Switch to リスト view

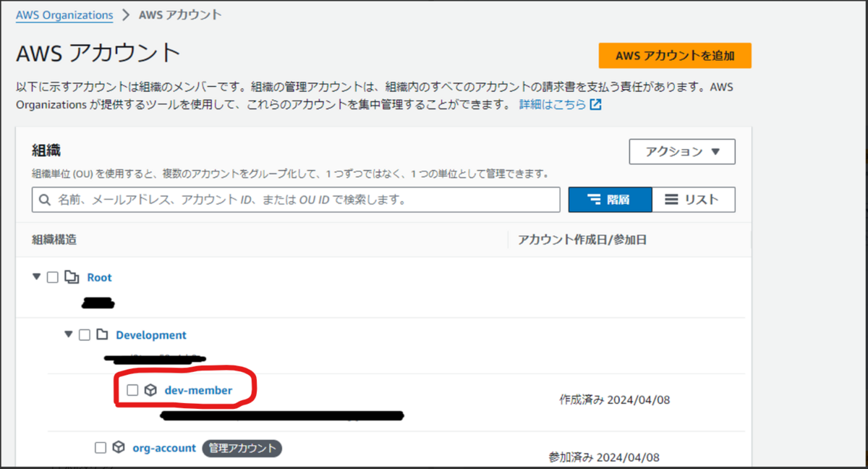click(693, 200)
